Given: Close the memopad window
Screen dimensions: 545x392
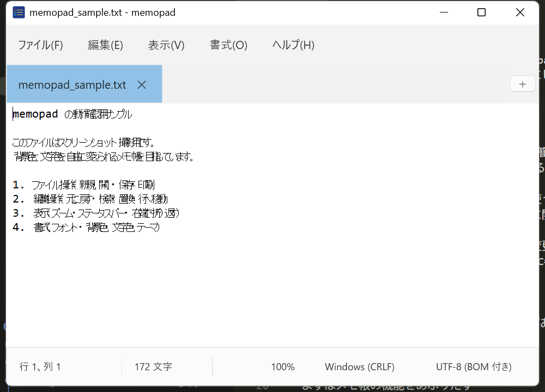Looking at the screenshot, I should click(520, 13).
